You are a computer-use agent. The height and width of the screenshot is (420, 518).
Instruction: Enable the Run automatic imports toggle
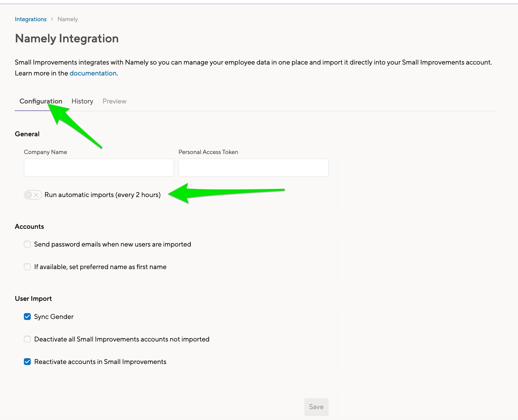point(33,195)
